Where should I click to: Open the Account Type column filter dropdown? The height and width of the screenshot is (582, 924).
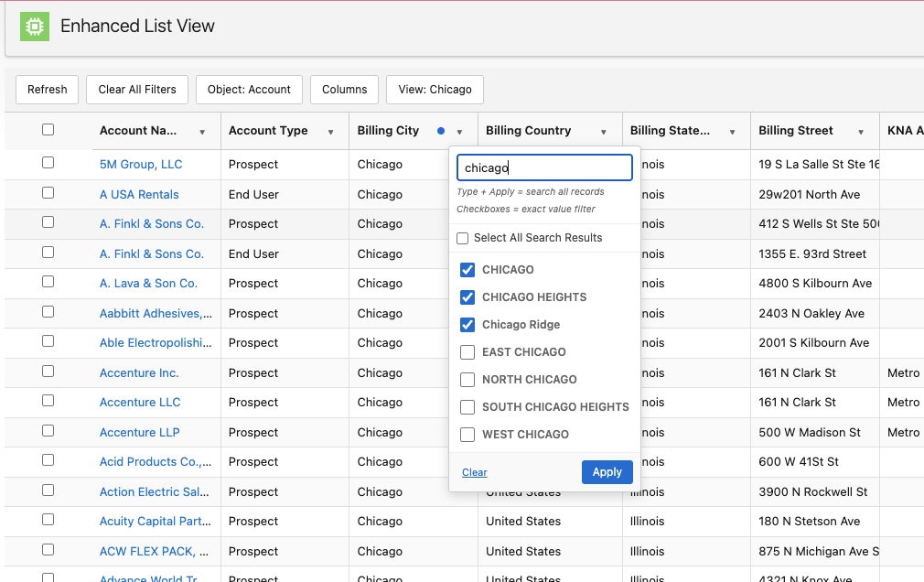tap(331, 131)
